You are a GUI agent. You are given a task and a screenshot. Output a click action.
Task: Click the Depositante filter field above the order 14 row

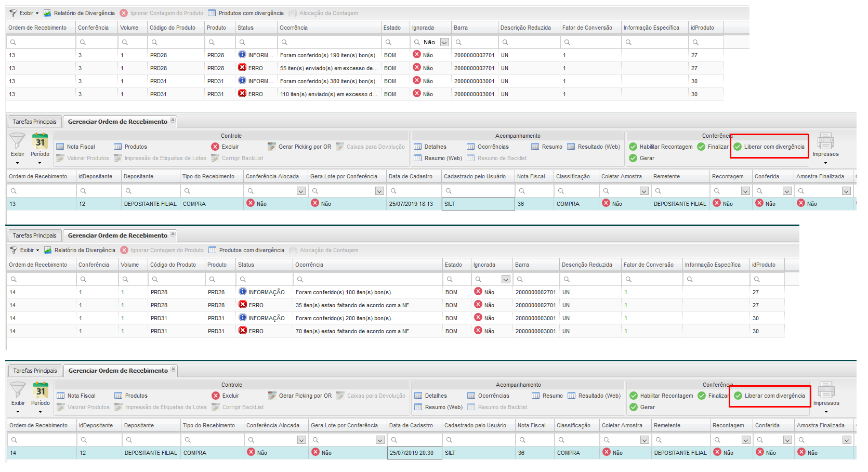click(x=151, y=440)
